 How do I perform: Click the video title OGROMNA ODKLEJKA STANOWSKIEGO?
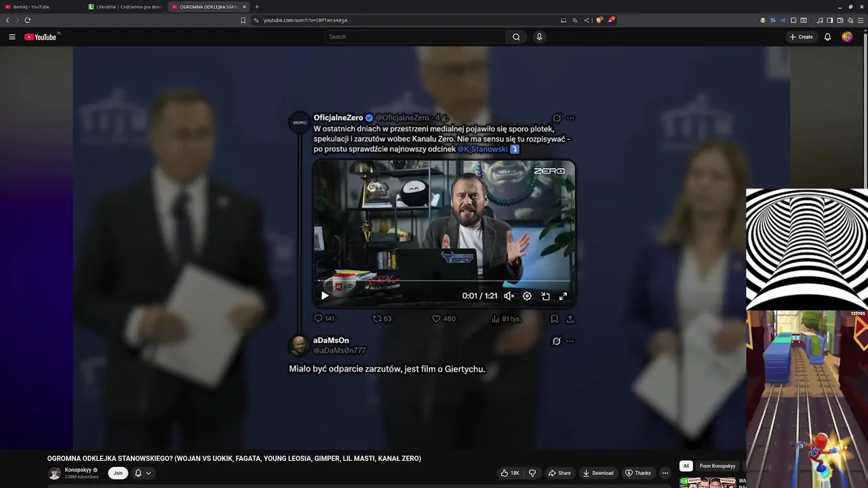pyautogui.click(x=234, y=459)
